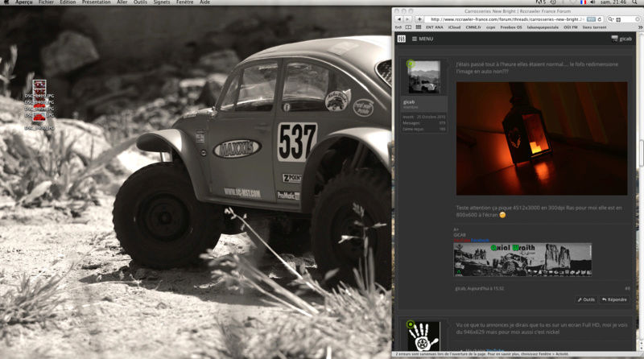The image size is (644, 359).
Task: Click gicab's jeep avatar picture
Action: (424, 77)
